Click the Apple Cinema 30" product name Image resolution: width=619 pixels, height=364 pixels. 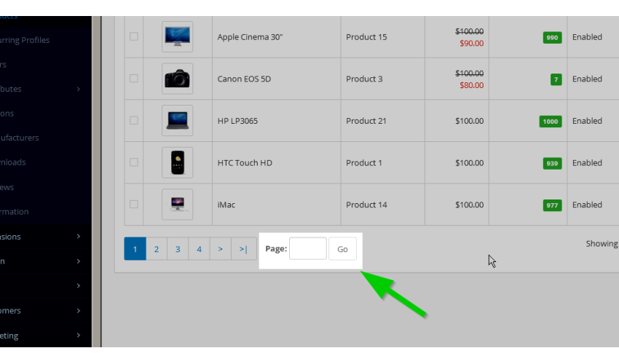tap(250, 37)
